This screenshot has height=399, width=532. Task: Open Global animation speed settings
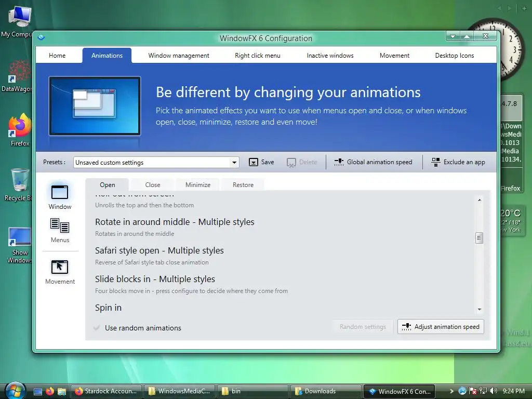pos(373,162)
